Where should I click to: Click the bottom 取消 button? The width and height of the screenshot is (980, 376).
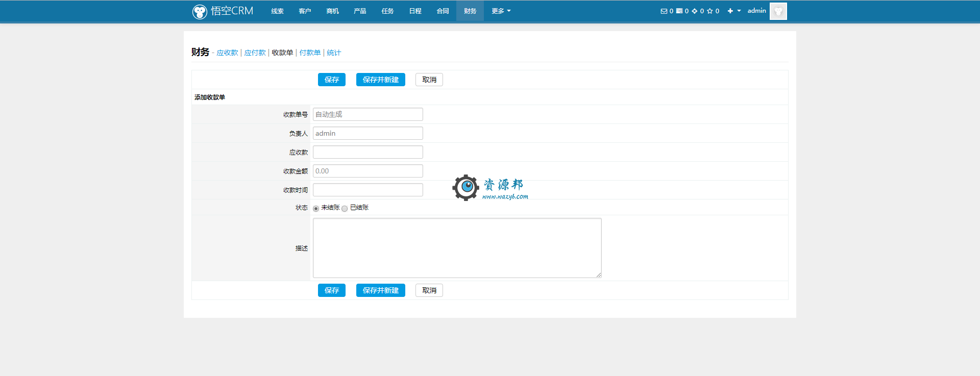[x=429, y=290]
